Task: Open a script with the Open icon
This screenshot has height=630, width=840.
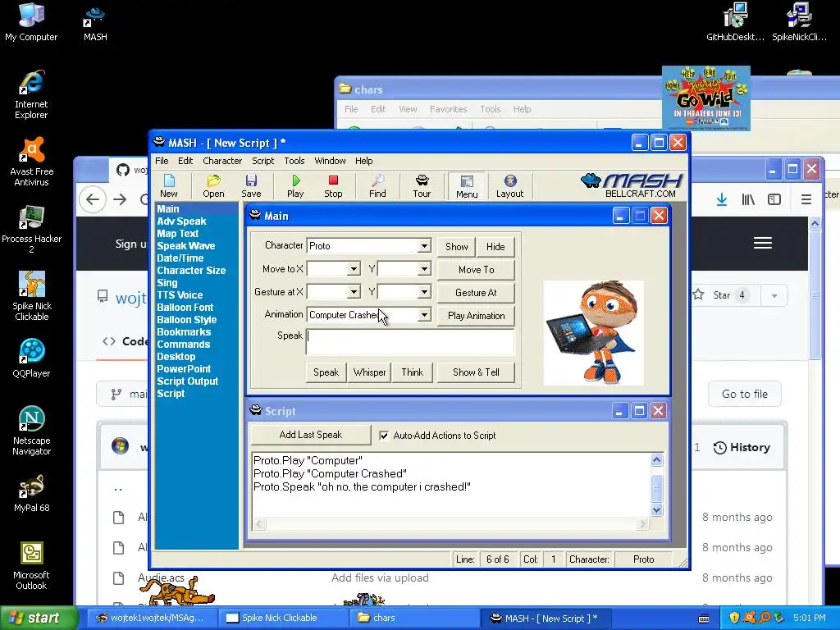Action: pyautogui.click(x=213, y=186)
